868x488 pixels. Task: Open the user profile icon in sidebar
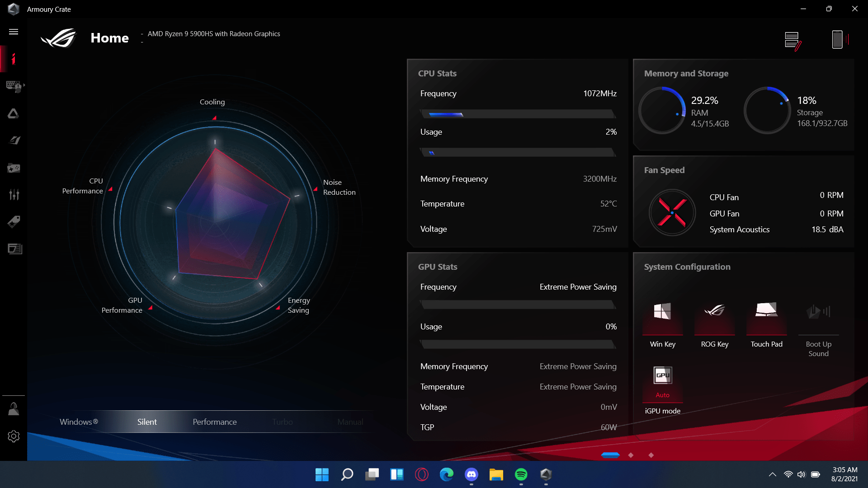click(x=14, y=408)
